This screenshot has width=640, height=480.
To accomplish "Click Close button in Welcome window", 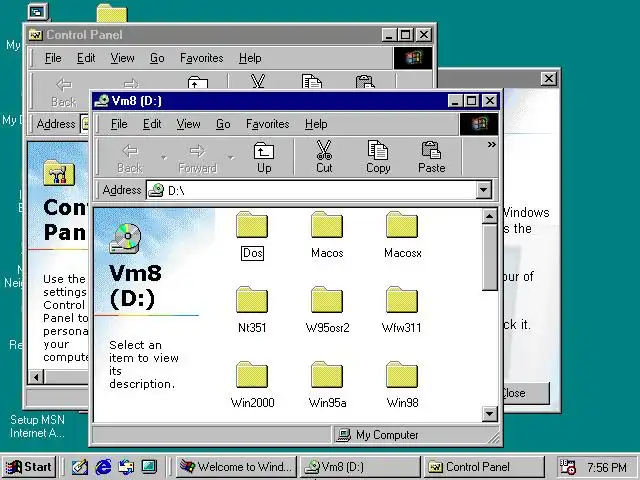I will (x=527, y=393).
